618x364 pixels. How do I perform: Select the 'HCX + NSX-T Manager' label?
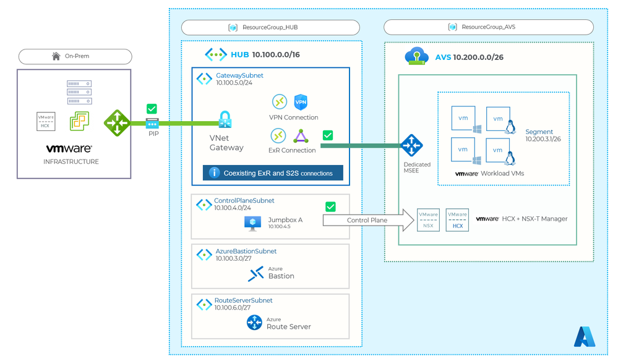pyautogui.click(x=535, y=219)
